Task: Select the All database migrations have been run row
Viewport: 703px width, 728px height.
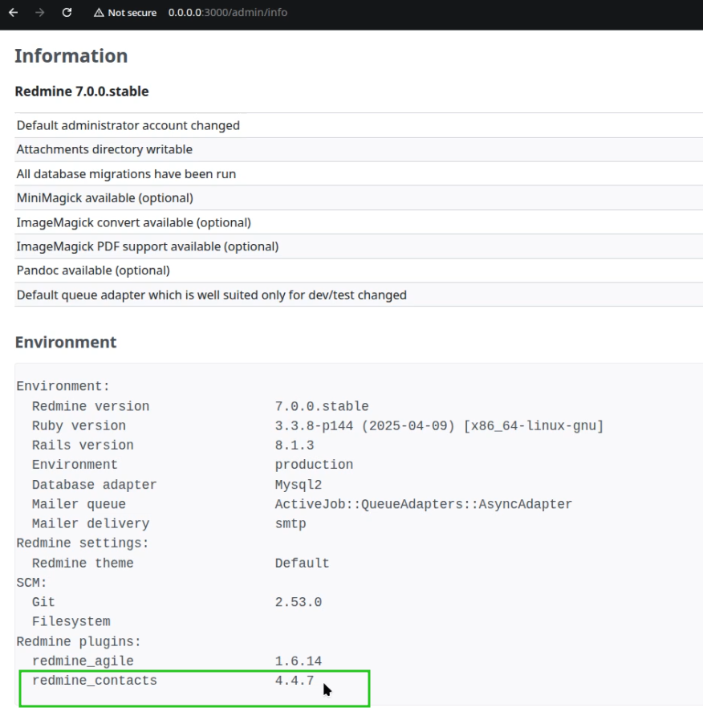Action: pyautogui.click(x=359, y=173)
